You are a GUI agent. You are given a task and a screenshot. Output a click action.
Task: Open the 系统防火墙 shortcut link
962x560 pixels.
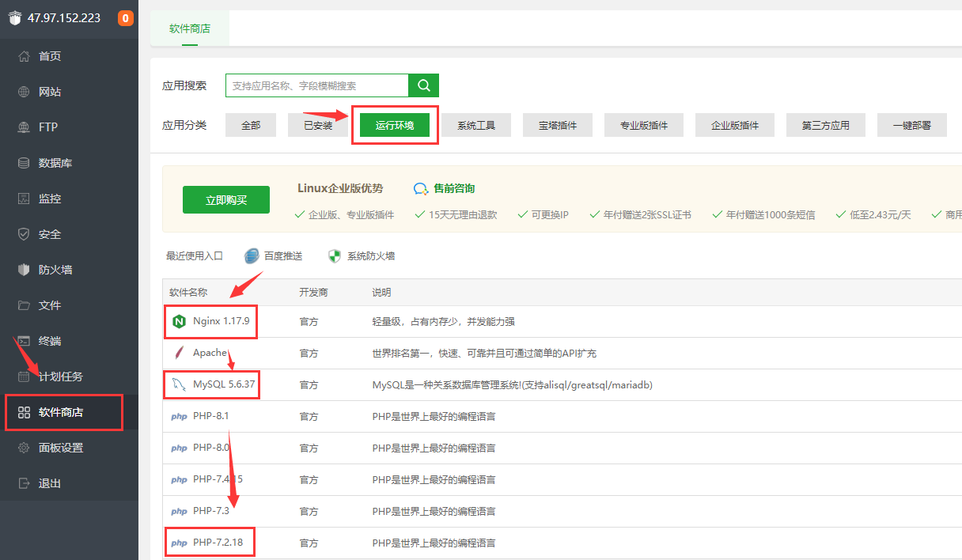point(371,256)
